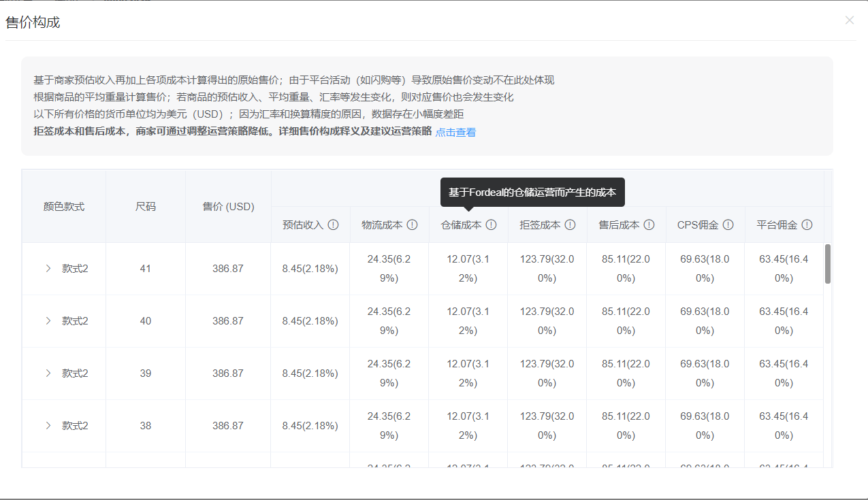The height and width of the screenshot is (500, 868).
Task: Click the info icon next to 物流成本
Action: pos(412,224)
